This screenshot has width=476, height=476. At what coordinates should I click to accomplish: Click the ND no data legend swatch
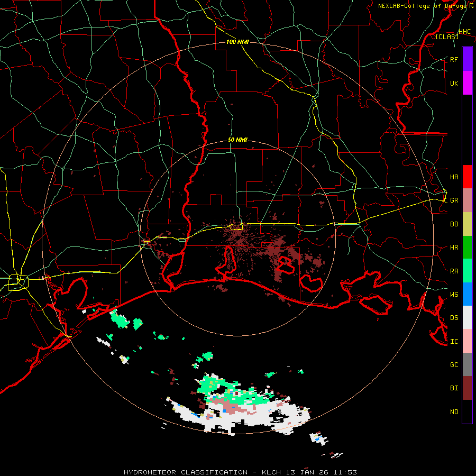click(467, 411)
